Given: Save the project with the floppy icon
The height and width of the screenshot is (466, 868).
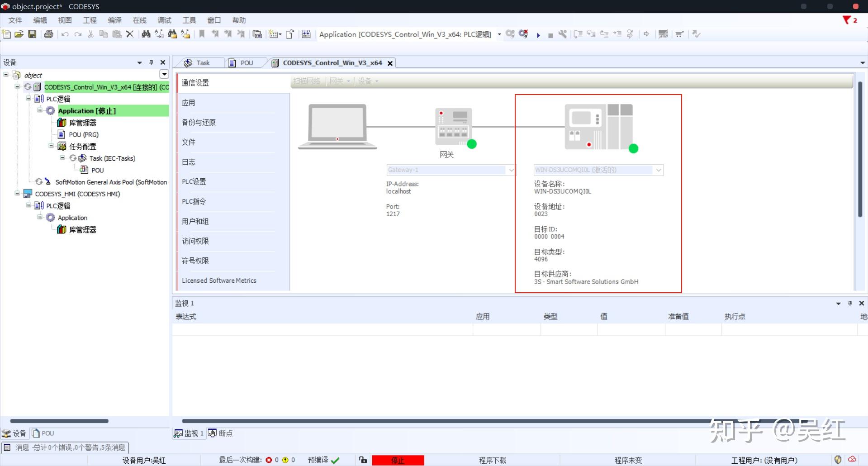Looking at the screenshot, I should click(x=32, y=34).
